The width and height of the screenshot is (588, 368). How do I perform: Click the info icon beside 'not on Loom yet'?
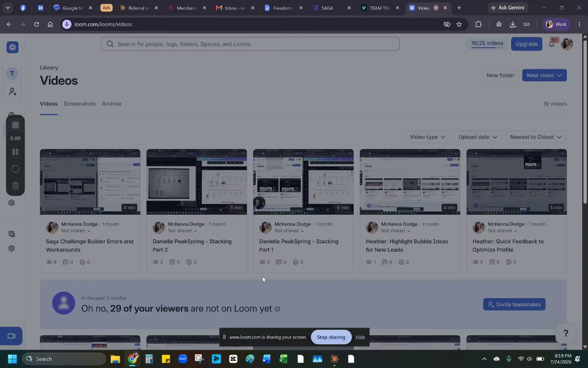pos(277,309)
